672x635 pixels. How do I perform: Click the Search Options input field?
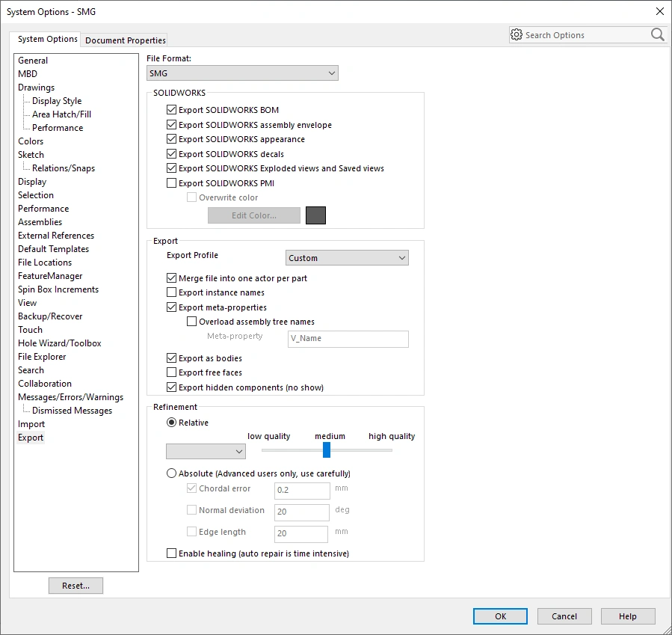tap(585, 35)
